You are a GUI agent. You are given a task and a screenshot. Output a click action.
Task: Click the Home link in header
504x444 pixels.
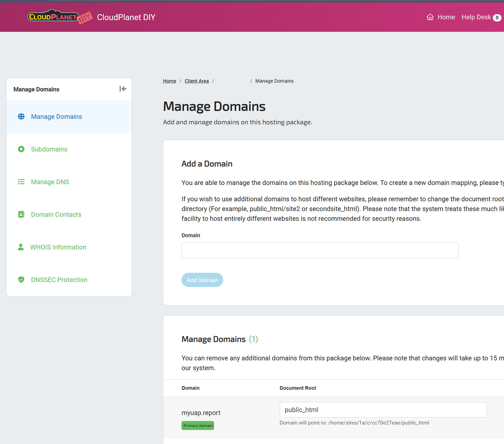(x=446, y=17)
